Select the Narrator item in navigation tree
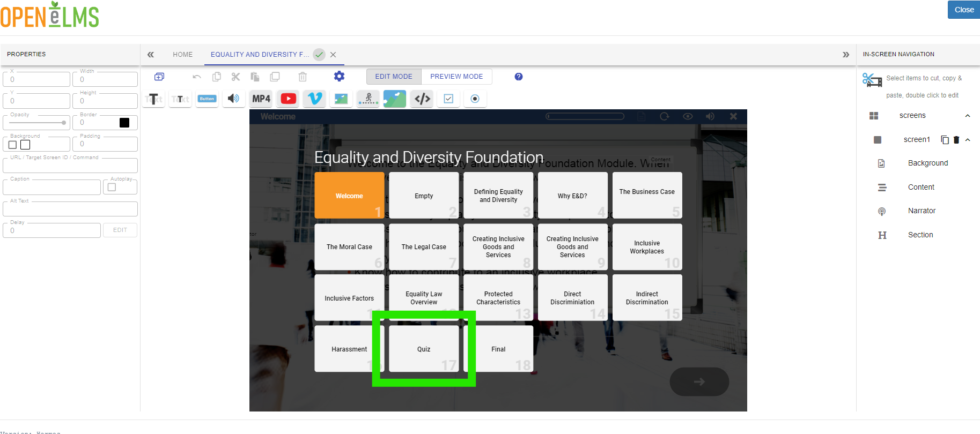The image size is (980, 434). pos(922,211)
